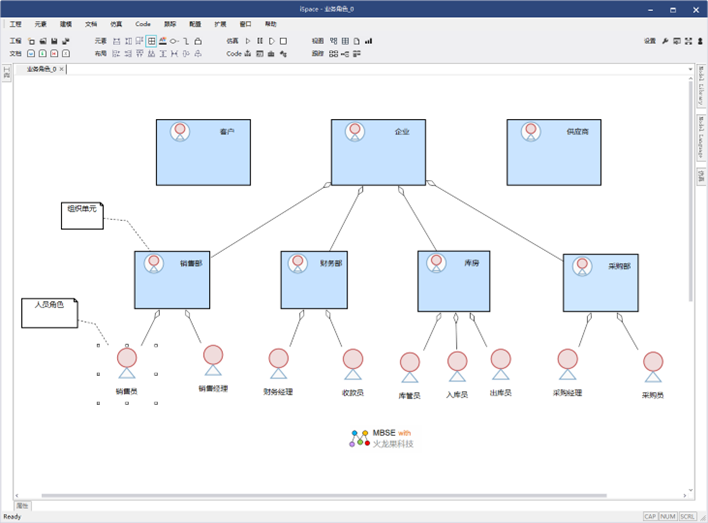Select the 供应商 block
The width and height of the screenshot is (708, 523).
(x=554, y=152)
